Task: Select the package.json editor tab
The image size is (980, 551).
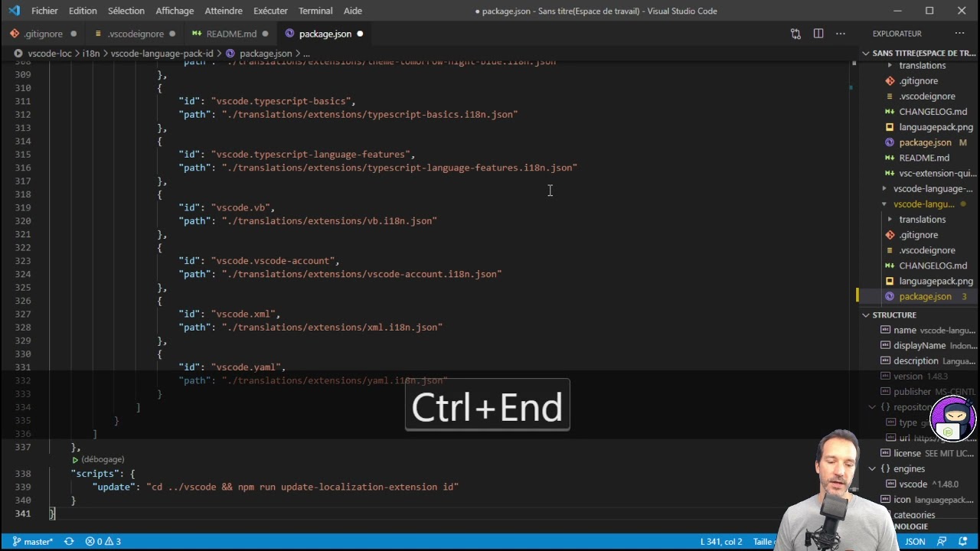Action: [x=325, y=34]
